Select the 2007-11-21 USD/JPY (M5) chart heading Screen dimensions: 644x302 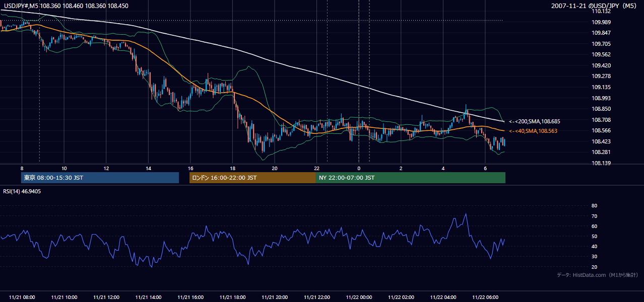pyautogui.click(x=595, y=6)
